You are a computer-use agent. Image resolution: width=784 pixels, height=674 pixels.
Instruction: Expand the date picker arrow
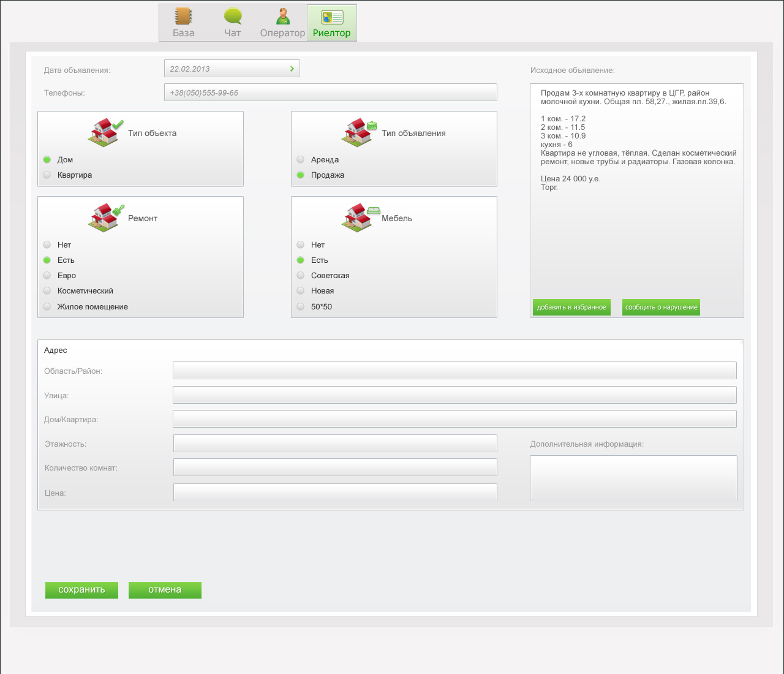point(292,69)
